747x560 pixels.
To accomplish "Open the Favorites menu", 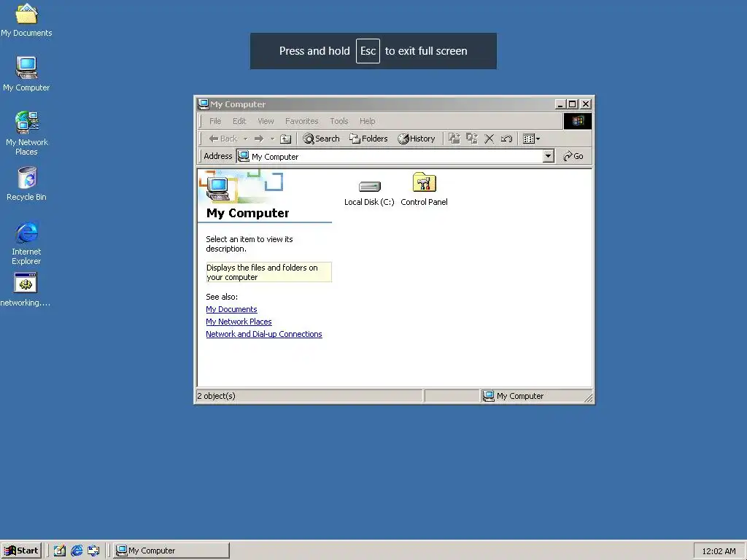I will [x=301, y=121].
